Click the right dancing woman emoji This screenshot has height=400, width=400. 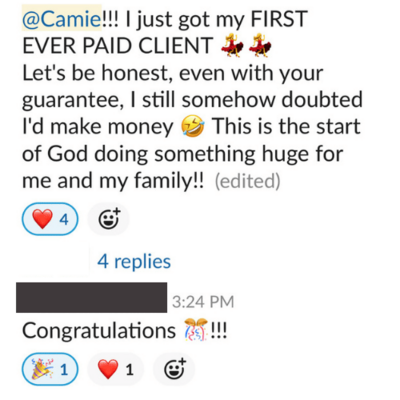(x=260, y=45)
